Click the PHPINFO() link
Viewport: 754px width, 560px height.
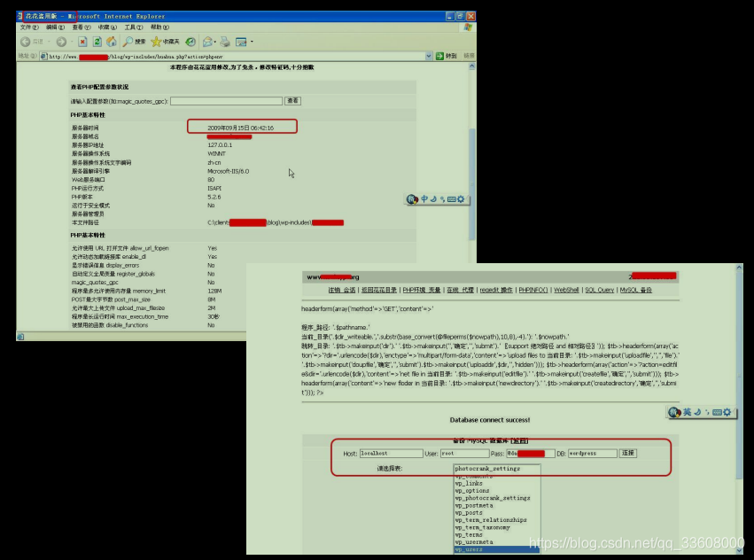coord(533,290)
